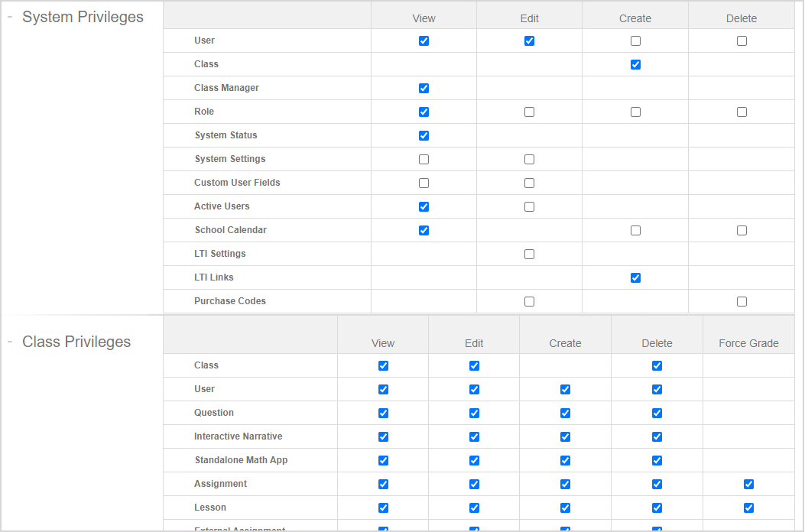The image size is (805, 532).
Task: Disable View permission for Active Users
Action: (424, 206)
